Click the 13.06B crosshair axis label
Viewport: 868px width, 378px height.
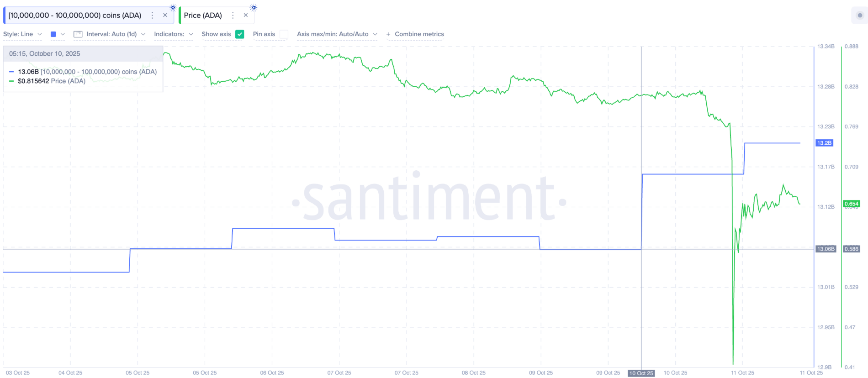coord(826,249)
